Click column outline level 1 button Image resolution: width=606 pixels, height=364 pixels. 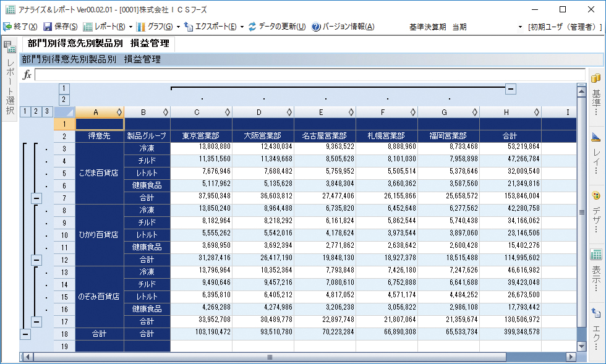click(64, 88)
